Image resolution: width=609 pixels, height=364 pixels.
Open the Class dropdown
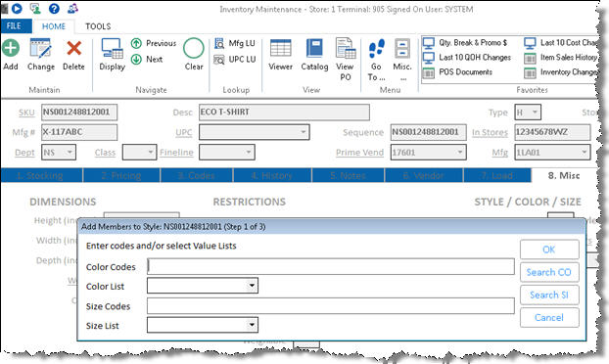click(151, 152)
